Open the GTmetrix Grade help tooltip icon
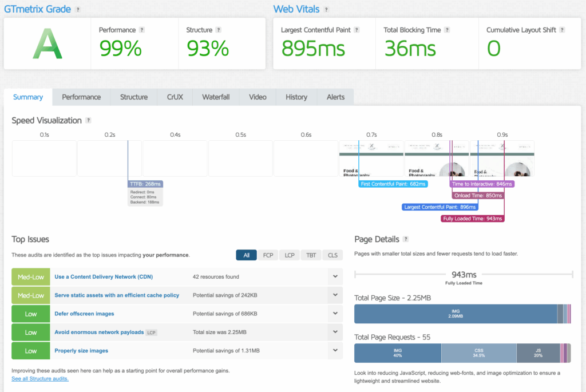This screenshot has width=586, height=392. point(79,9)
